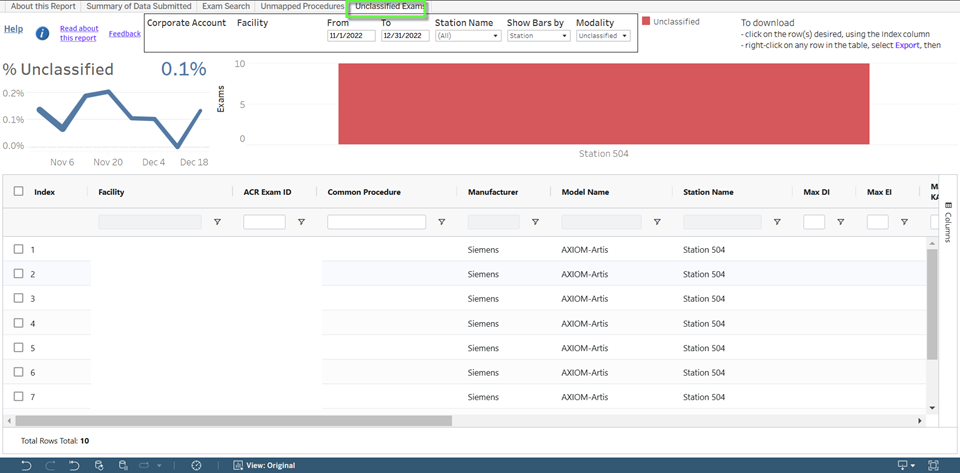This screenshot has height=473, width=960.
Task: Click the Undo icon in bottom toolbar
Action: coord(26,465)
